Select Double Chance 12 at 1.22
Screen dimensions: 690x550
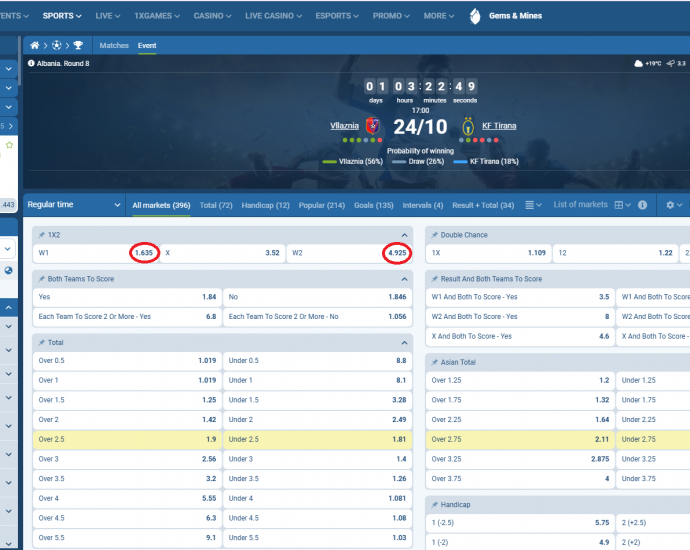616,253
